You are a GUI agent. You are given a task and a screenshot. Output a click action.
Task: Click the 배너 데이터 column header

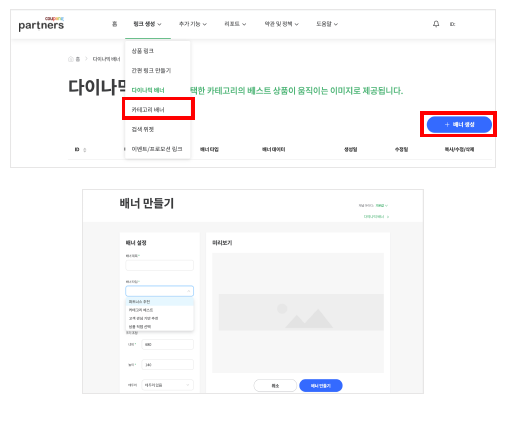coord(273,149)
